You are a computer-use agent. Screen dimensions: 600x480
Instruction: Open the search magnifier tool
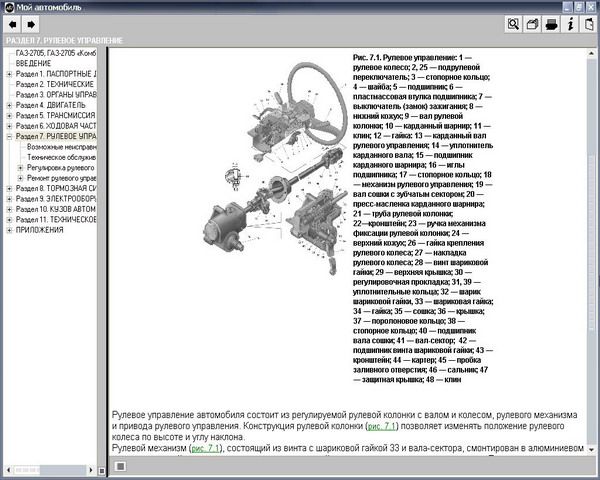(513, 24)
